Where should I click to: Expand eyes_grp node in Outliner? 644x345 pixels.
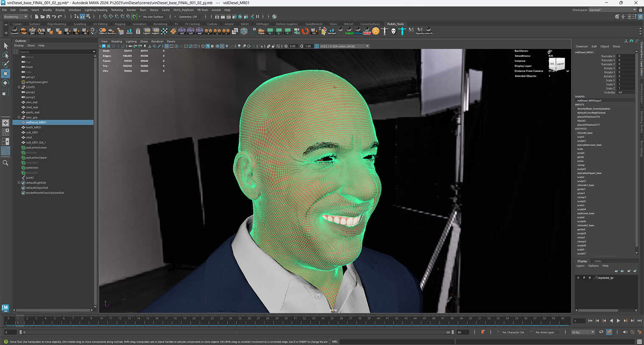pyautogui.click(x=19, y=117)
